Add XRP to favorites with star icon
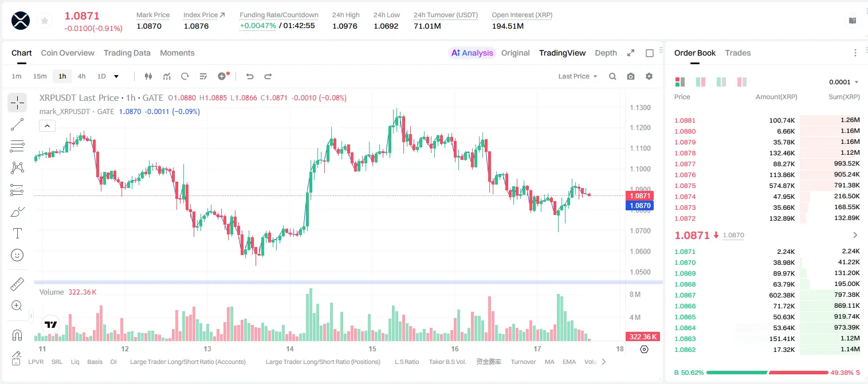 pyautogui.click(x=45, y=21)
